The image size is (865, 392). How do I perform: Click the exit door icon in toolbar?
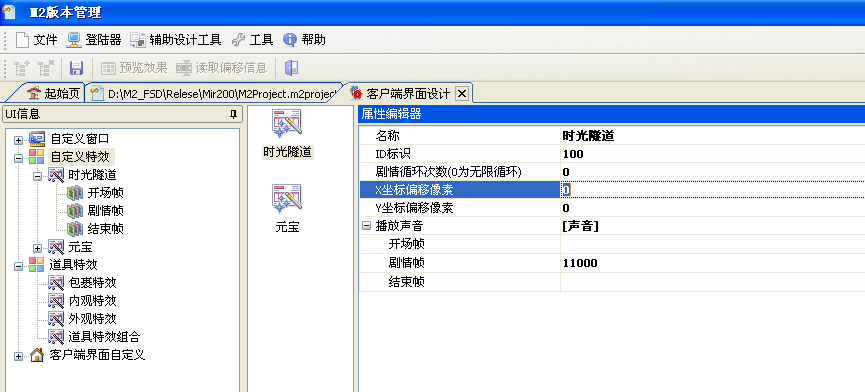pyautogui.click(x=291, y=68)
